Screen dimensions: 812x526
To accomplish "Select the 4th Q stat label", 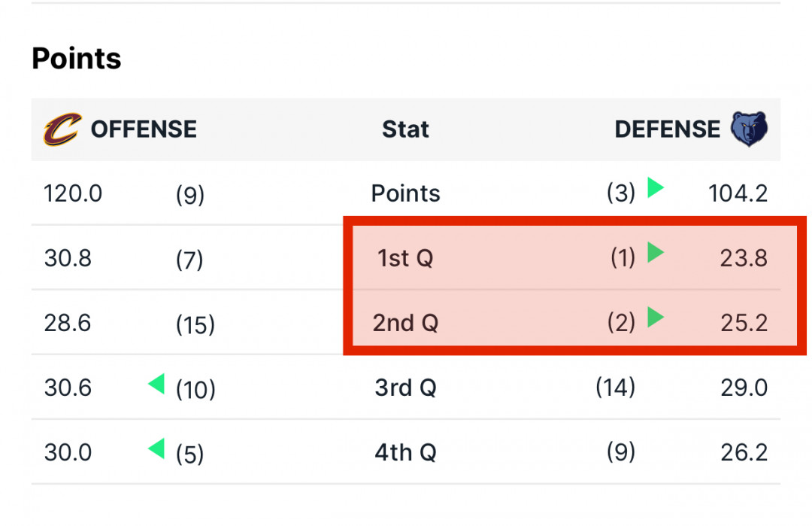I will 405,452.
